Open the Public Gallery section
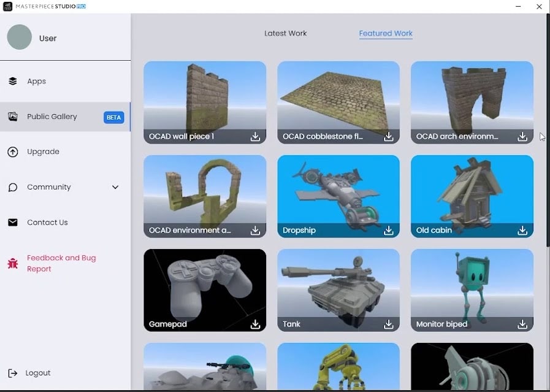The width and height of the screenshot is (550, 392). point(52,116)
